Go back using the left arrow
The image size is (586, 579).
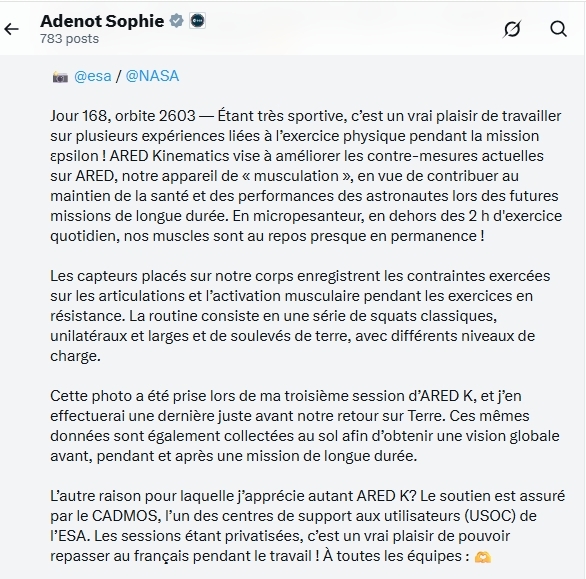11,29
